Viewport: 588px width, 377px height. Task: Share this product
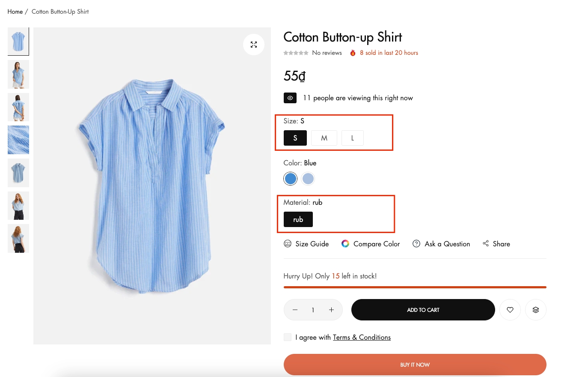pyautogui.click(x=496, y=244)
